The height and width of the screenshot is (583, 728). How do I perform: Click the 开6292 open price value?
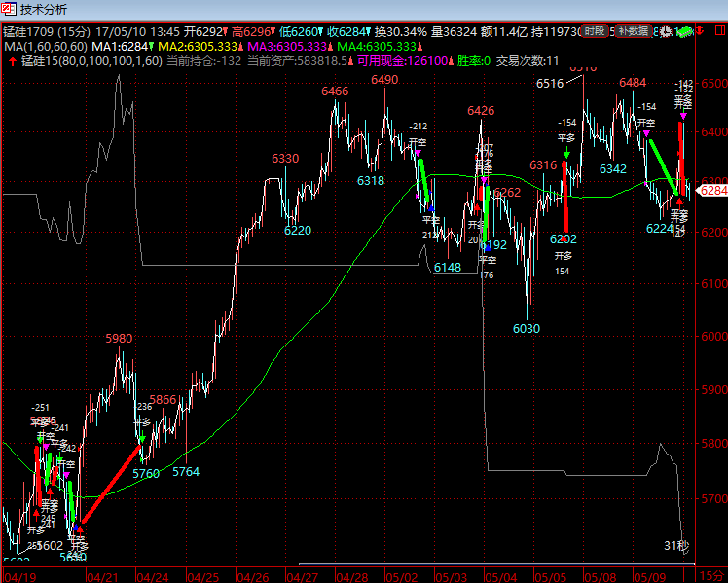pyautogui.click(x=205, y=32)
